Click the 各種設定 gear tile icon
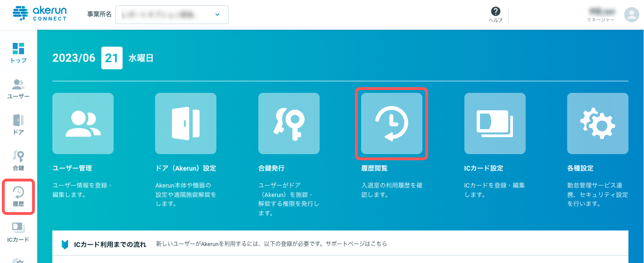Viewport: 644px width, 263px height. (598, 123)
